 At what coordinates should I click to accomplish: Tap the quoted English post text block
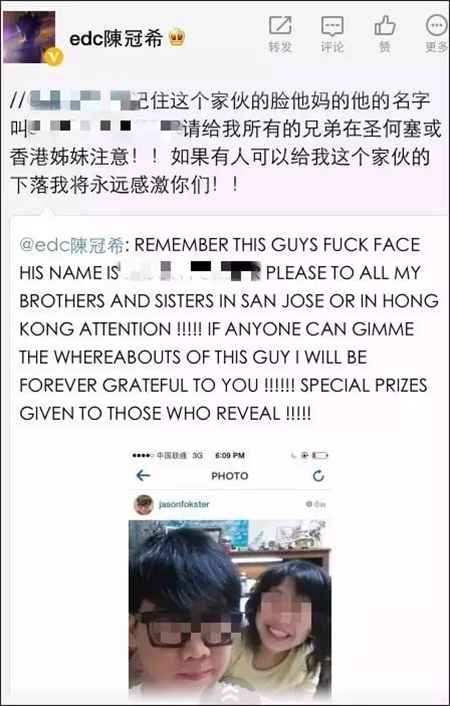pos(229,329)
